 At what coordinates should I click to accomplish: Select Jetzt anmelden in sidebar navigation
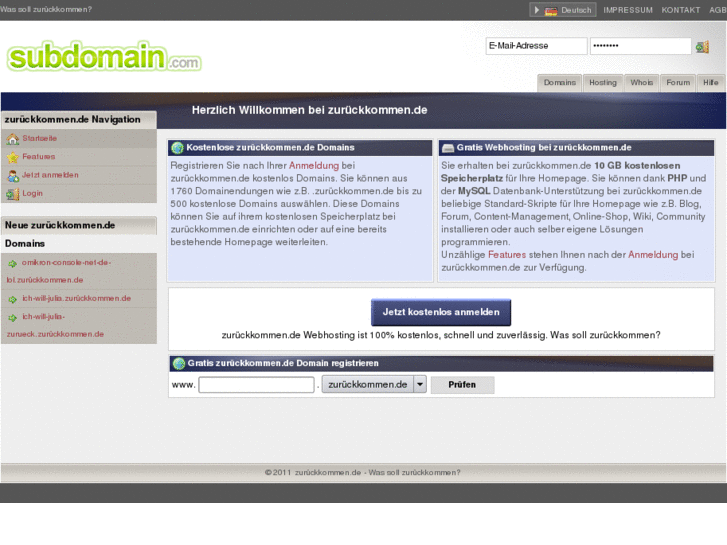(x=50, y=175)
